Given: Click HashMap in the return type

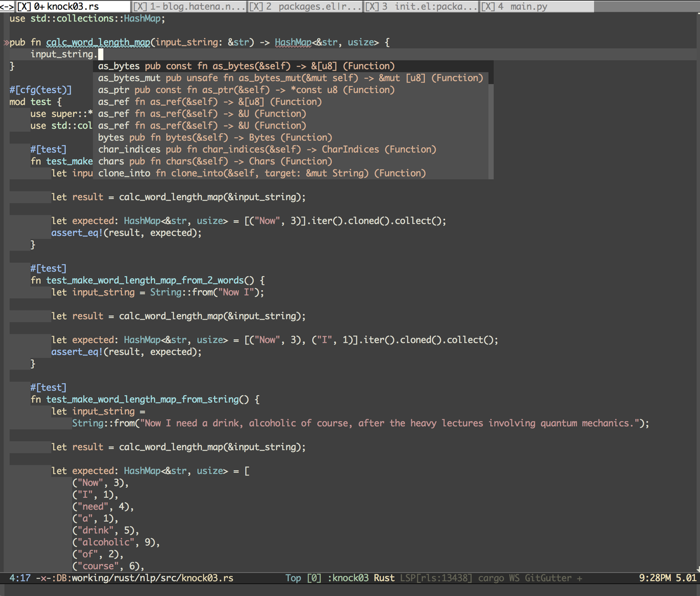Looking at the screenshot, I should pyautogui.click(x=293, y=42).
